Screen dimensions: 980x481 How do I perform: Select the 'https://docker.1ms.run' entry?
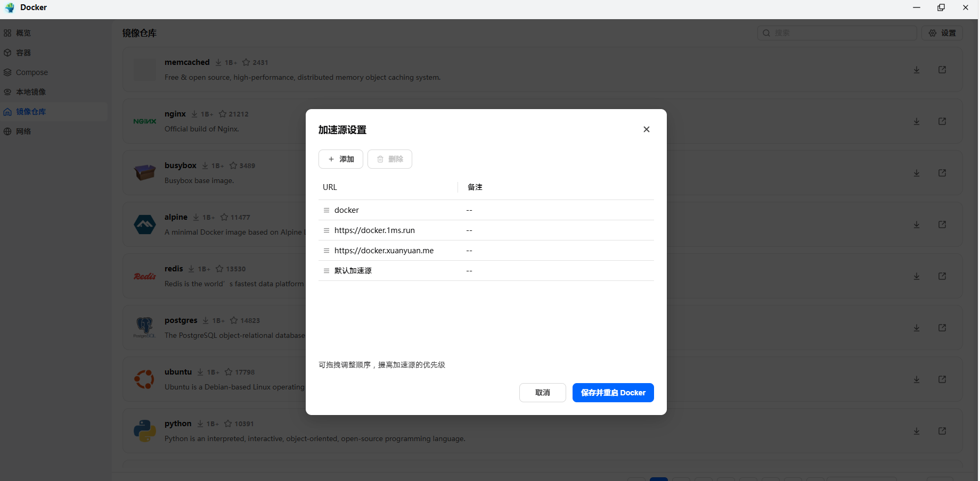click(x=374, y=230)
